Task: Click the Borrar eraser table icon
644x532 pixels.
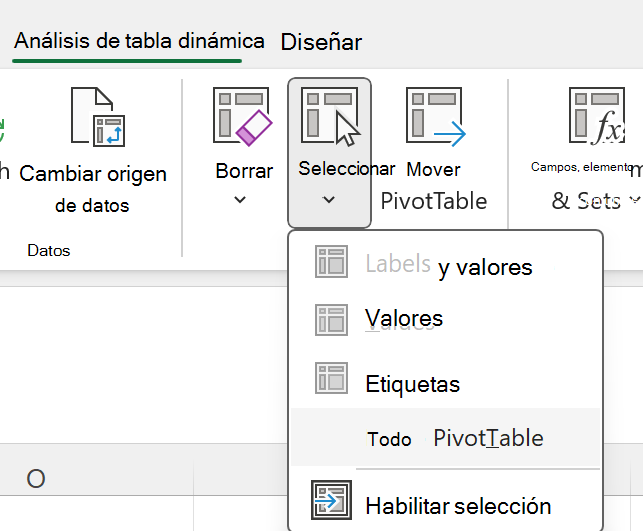Action: point(242,116)
